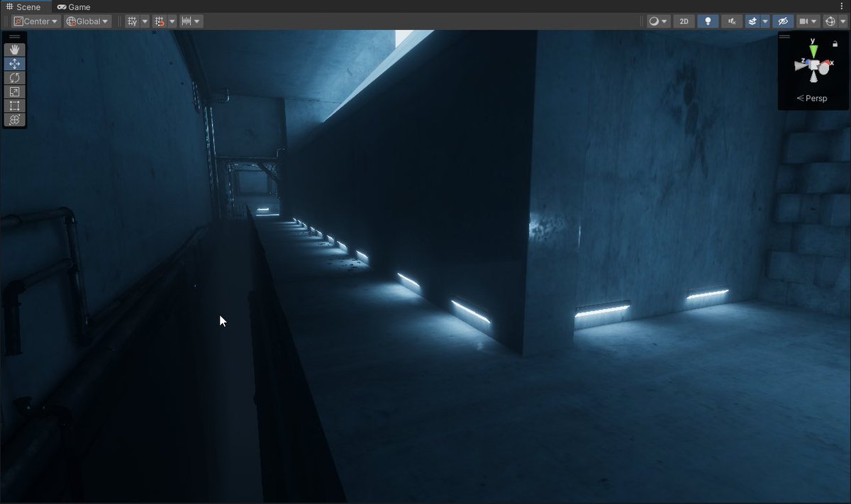Toggle grid snapping icon
This screenshot has width=851, height=504.
pyautogui.click(x=160, y=21)
